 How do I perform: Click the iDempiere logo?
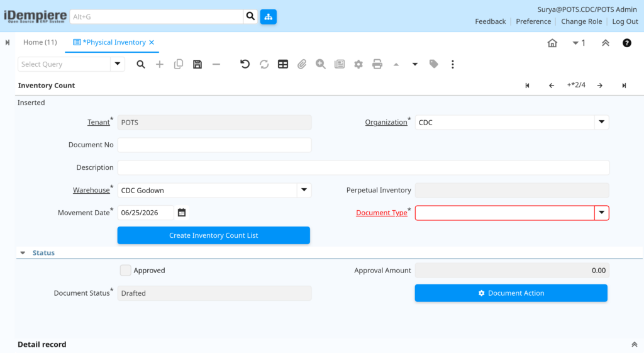coord(35,16)
